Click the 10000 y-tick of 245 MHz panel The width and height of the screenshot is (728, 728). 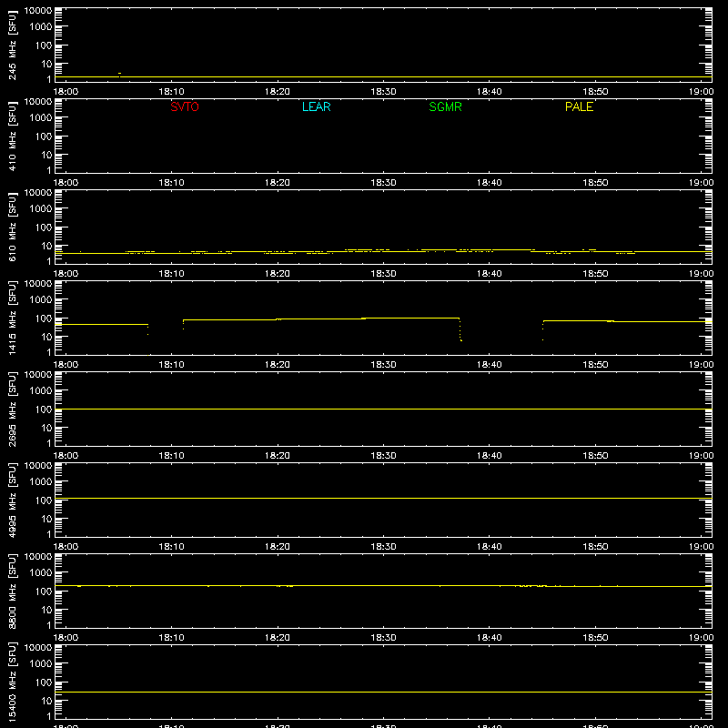(x=38, y=11)
